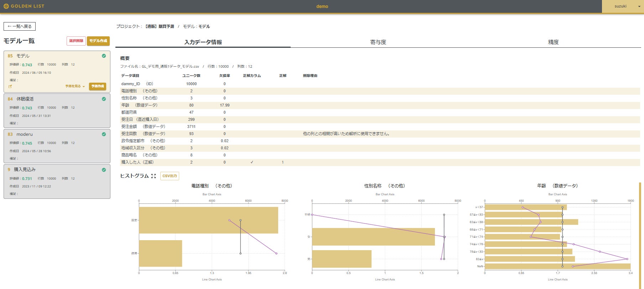Click the Golden List logo icon
The height and width of the screenshot is (289, 644).
coord(6,6)
